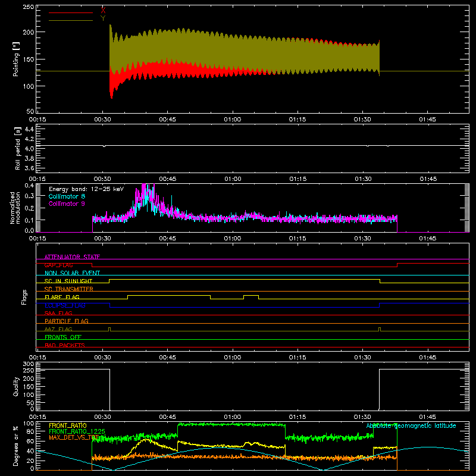Click the 01:45 tick under Pointing plot
This screenshot has width=476, height=476.
(427, 120)
